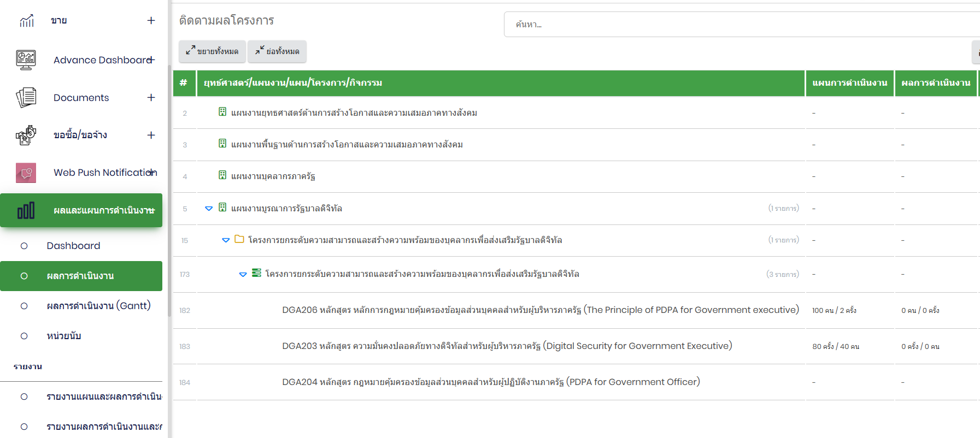Click the Web Push Notification icon

pyautogui.click(x=26, y=173)
